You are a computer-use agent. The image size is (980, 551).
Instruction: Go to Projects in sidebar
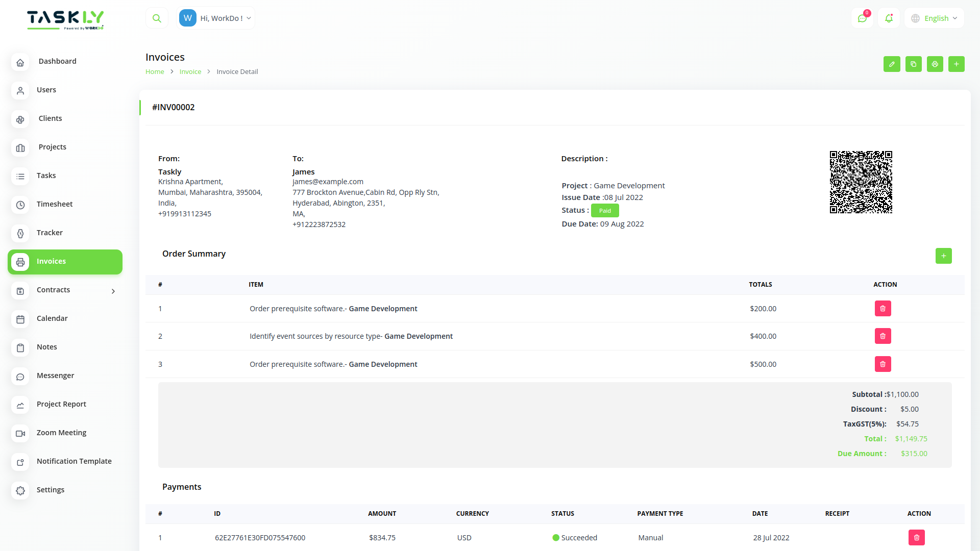click(x=52, y=147)
